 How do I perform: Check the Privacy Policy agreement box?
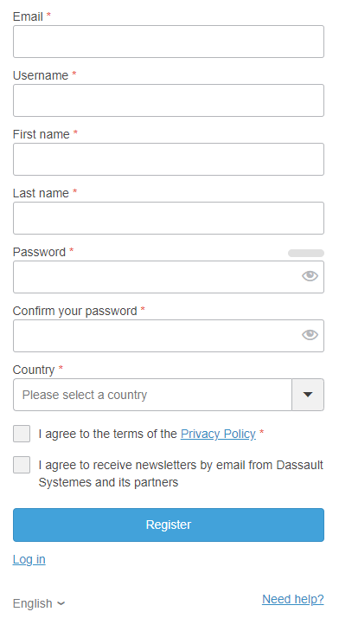[x=22, y=434]
